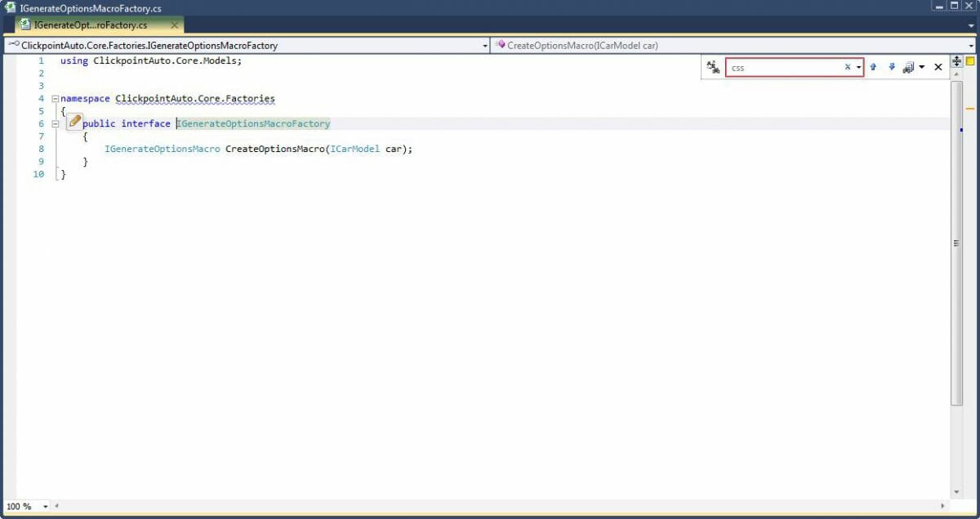Click 'using' keyword on line 1

click(74, 60)
